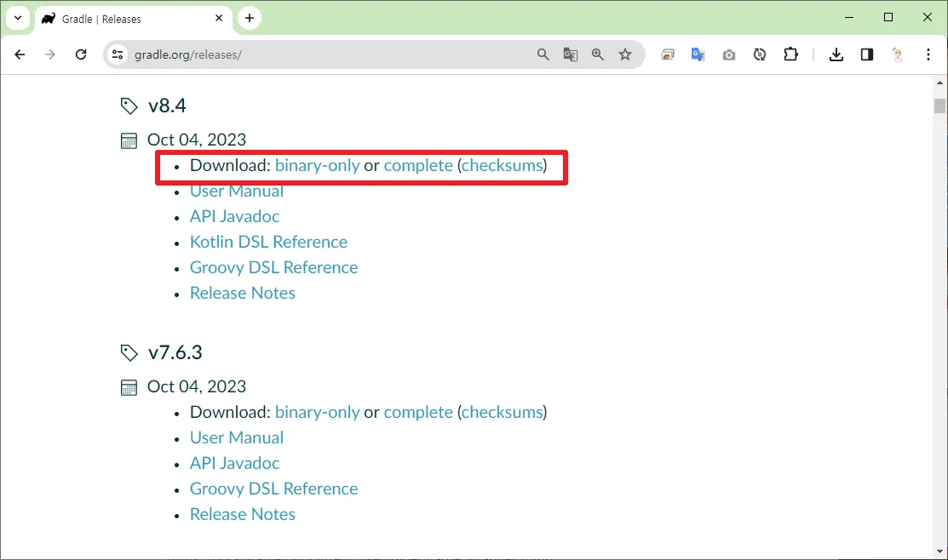Click the tag icon beside v8.4
Screen dimensions: 948x560
pos(129,106)
